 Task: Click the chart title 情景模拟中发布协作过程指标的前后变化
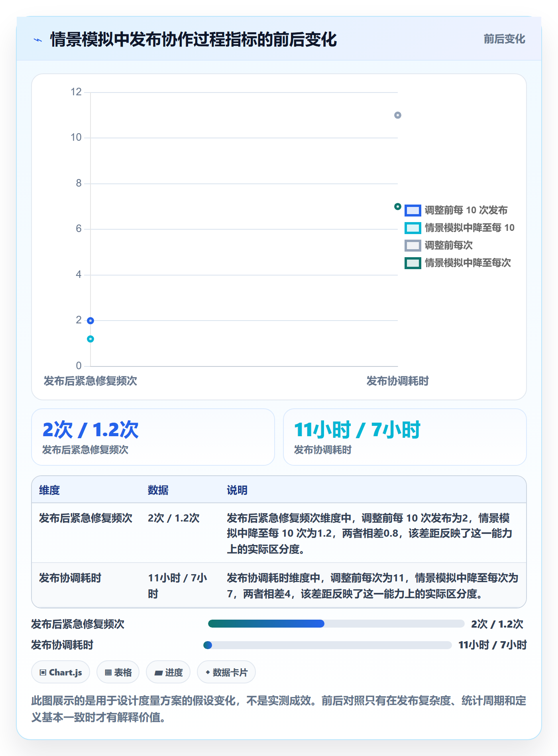tap(194, 39)
